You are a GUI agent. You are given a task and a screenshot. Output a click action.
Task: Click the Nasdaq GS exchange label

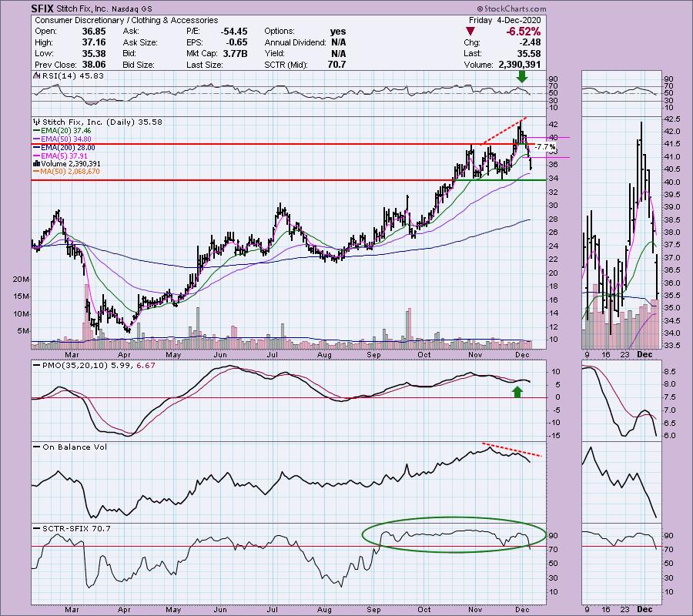pyautogui.click(x=133, y=8)
